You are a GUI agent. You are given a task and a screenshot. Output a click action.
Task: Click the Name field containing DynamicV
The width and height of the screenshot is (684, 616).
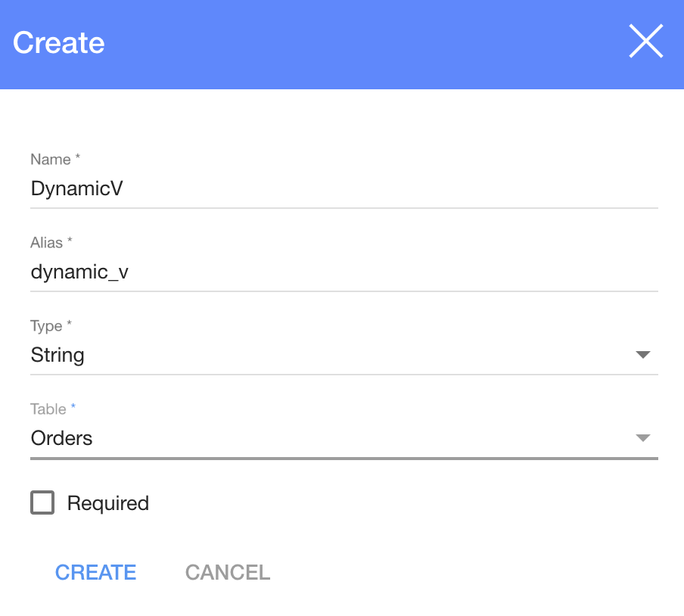[344, 188]
